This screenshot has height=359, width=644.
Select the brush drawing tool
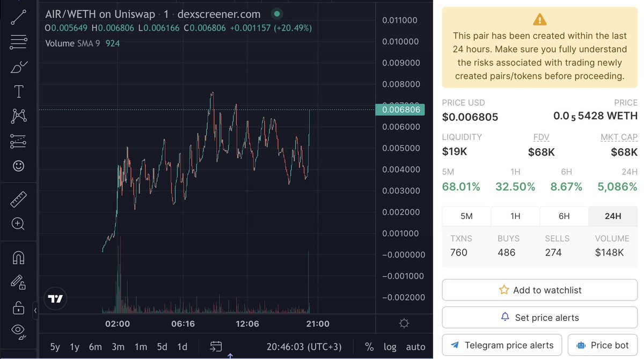click(x=19, y=68)
